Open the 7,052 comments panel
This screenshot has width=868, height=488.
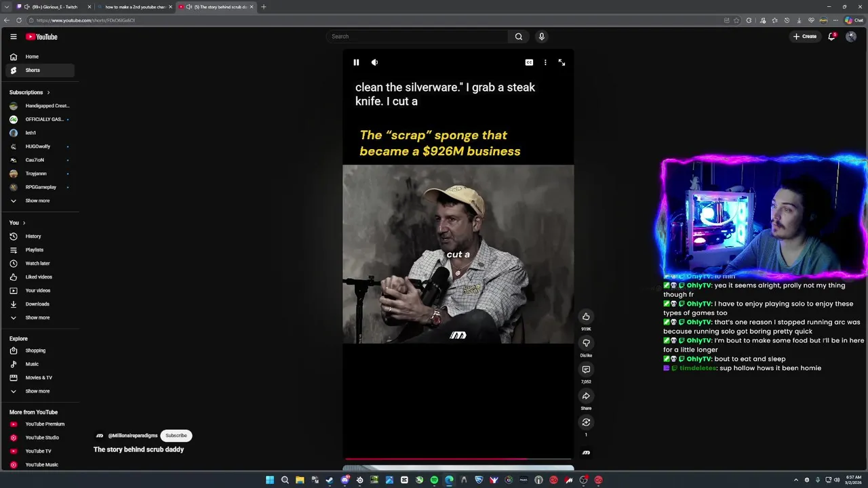pos(586,369)
